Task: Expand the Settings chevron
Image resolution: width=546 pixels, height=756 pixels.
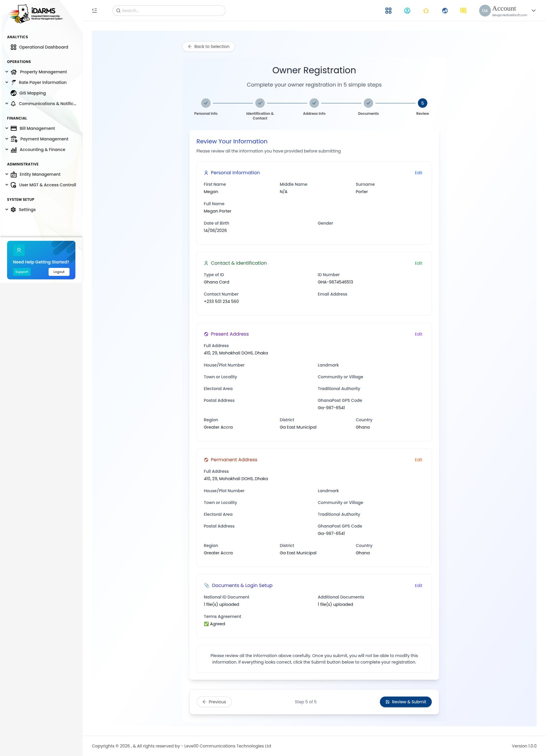Action: (7, 210)
